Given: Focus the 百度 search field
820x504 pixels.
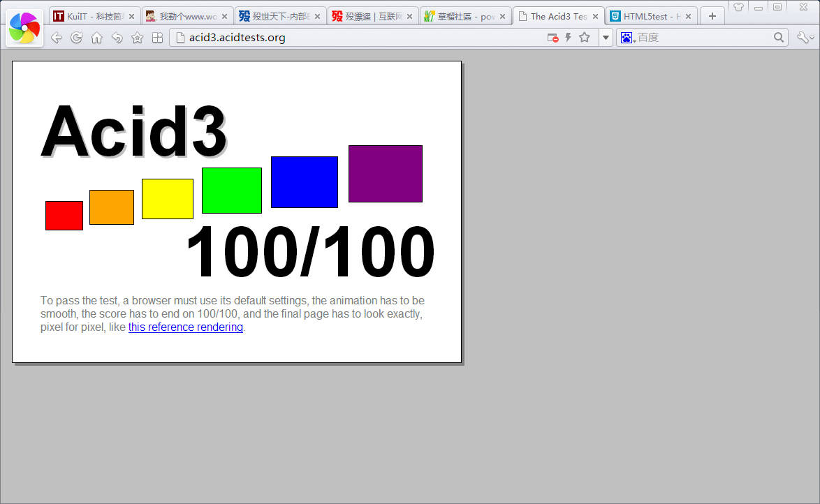Looking at the screenshot, I should point(703,38).
